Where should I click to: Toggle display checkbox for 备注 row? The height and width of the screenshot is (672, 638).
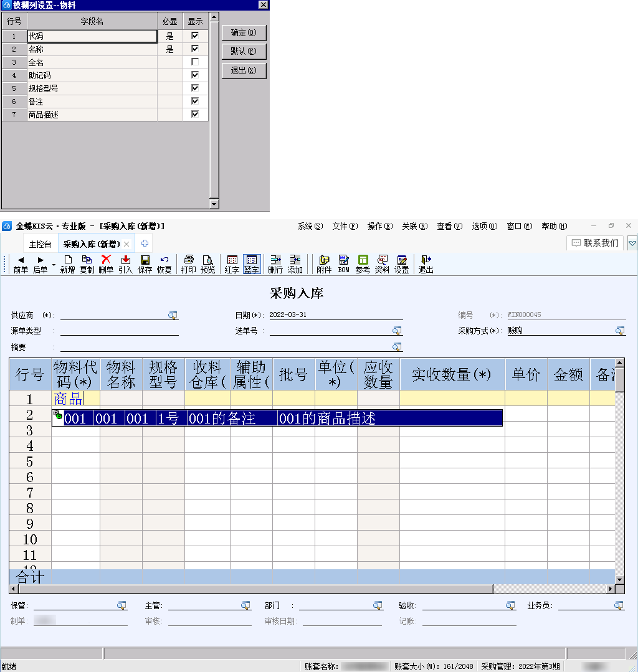pyautogui.click(x=194, y=101)
